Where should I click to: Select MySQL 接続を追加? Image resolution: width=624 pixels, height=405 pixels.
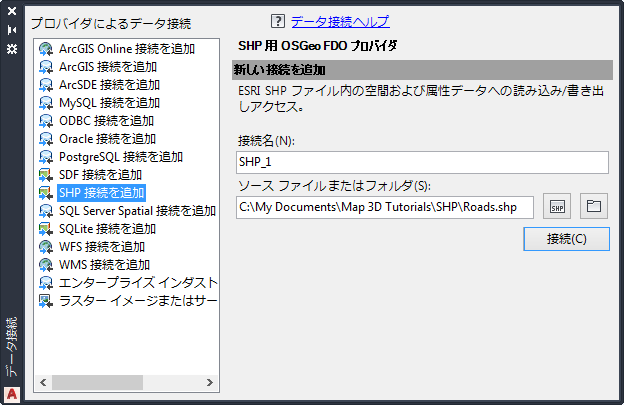[x=109, y=103]
